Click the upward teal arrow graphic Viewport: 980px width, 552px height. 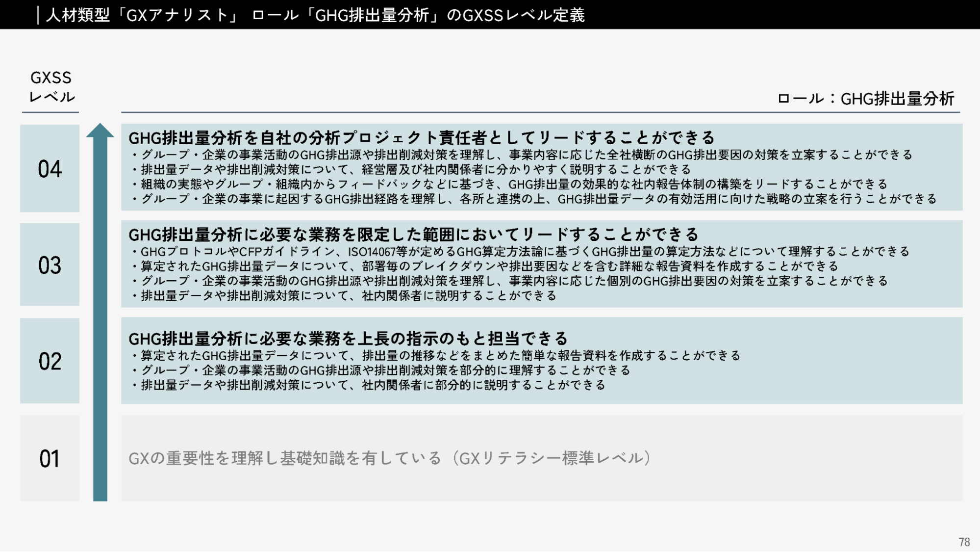coord(100,314)
